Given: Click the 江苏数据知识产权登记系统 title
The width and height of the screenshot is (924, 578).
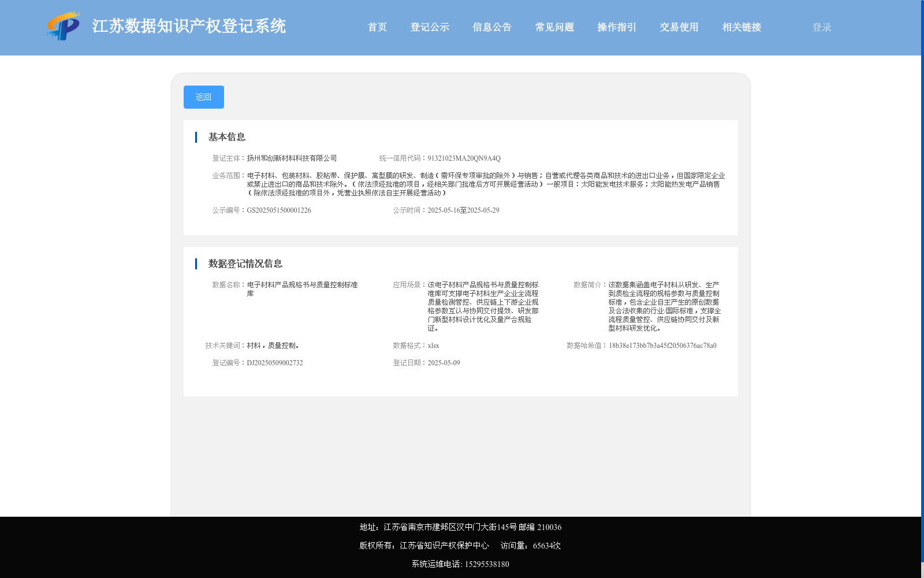Looking at the screenshot, I should click(189, 26).
